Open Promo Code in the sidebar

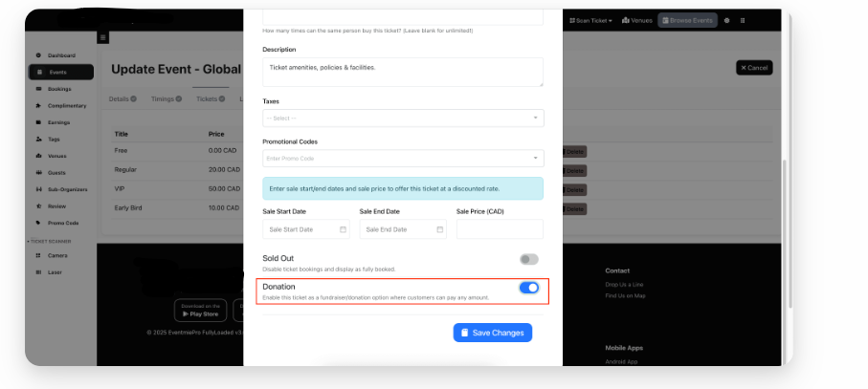(62, 223)
